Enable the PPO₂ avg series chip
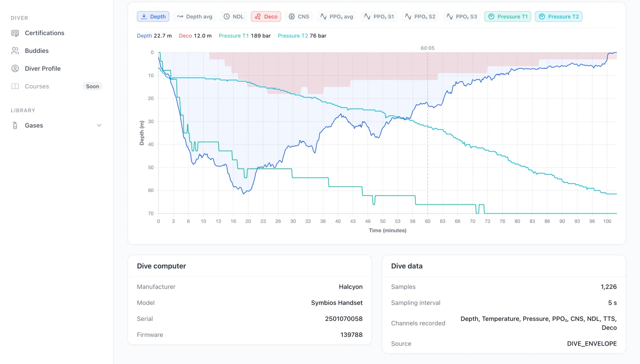The height and width of the screenshot is (364, 640). tap(336, 16)
